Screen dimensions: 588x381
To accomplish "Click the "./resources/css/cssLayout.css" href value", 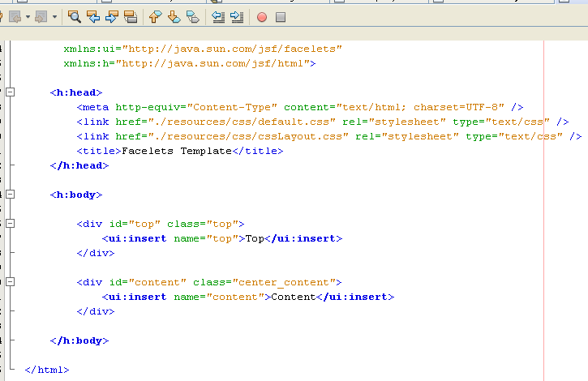I will [x=248, y=136].
